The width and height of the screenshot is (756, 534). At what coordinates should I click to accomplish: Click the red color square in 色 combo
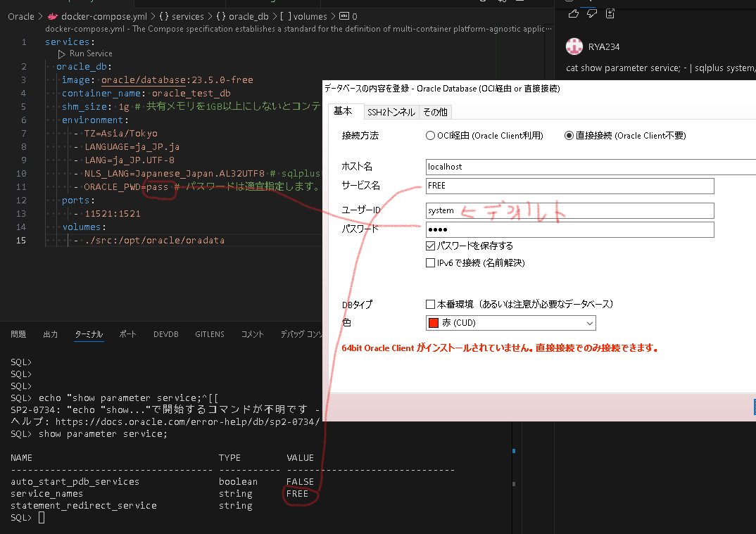(x=434, y=323)
